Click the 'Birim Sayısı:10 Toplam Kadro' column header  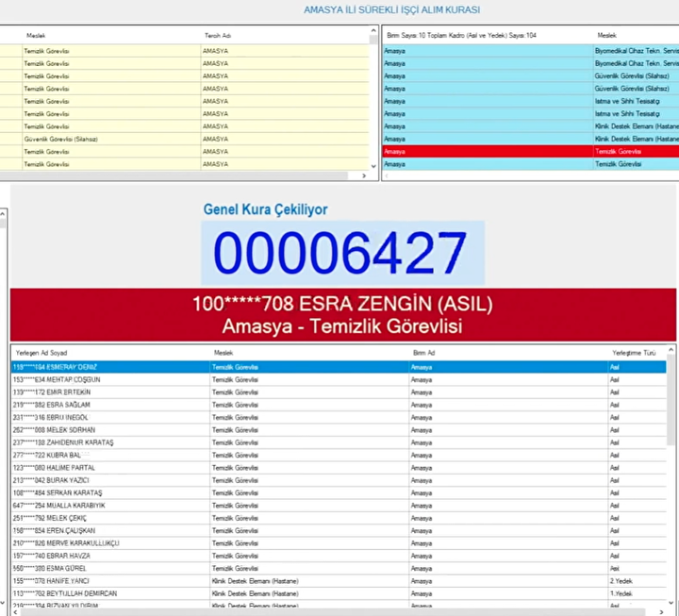[461, 36]
